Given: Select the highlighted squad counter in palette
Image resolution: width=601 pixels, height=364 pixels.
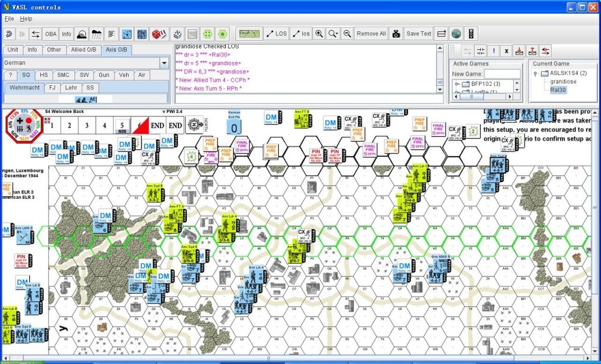Looking at the screenshot, I should click(85, 99).
